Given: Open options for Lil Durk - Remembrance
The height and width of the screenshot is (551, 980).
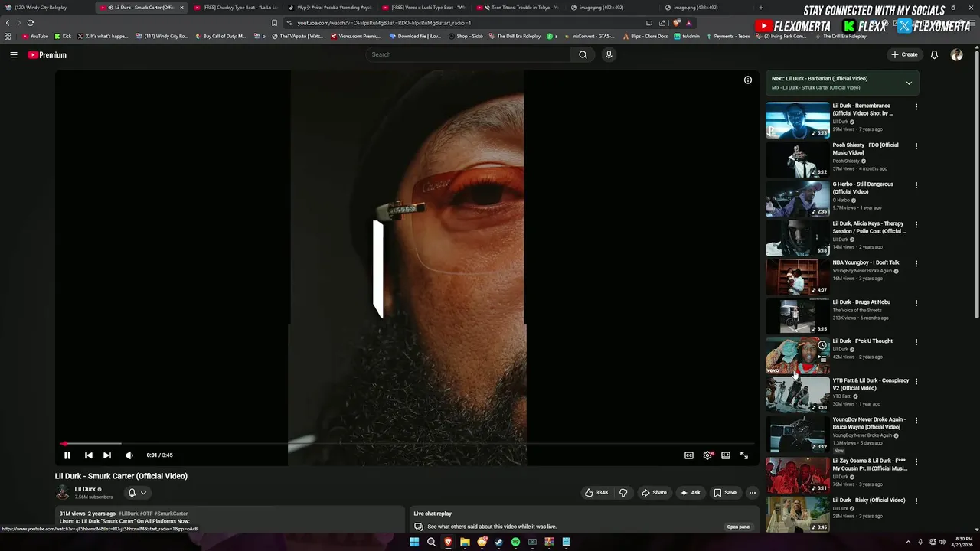Looking at the screenshot, I should (916, 107).
